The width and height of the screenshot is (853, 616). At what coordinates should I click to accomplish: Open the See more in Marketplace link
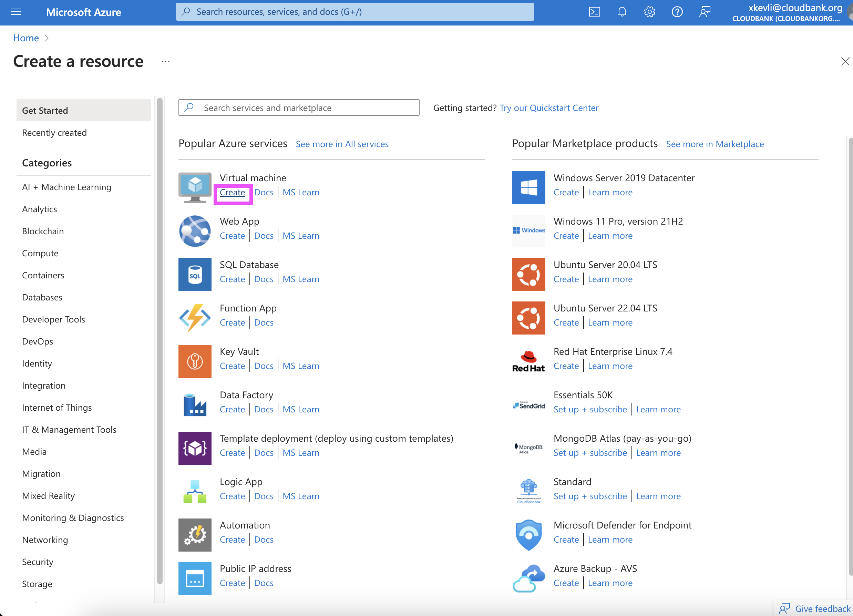(x=715, y=144)
